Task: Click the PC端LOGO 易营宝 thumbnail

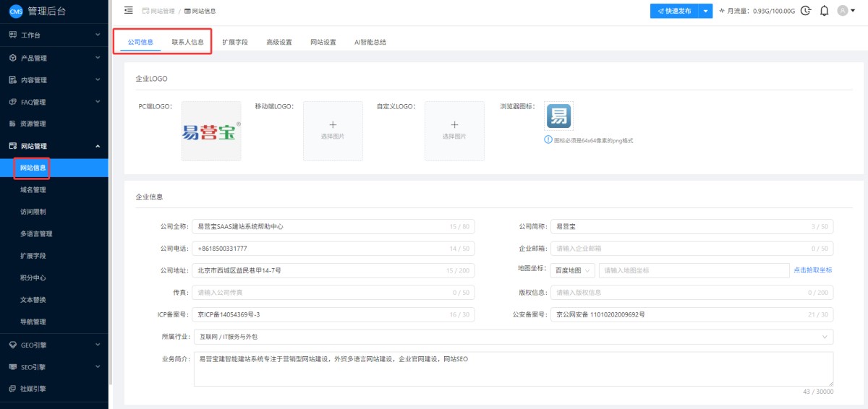Action: (211, 132)
